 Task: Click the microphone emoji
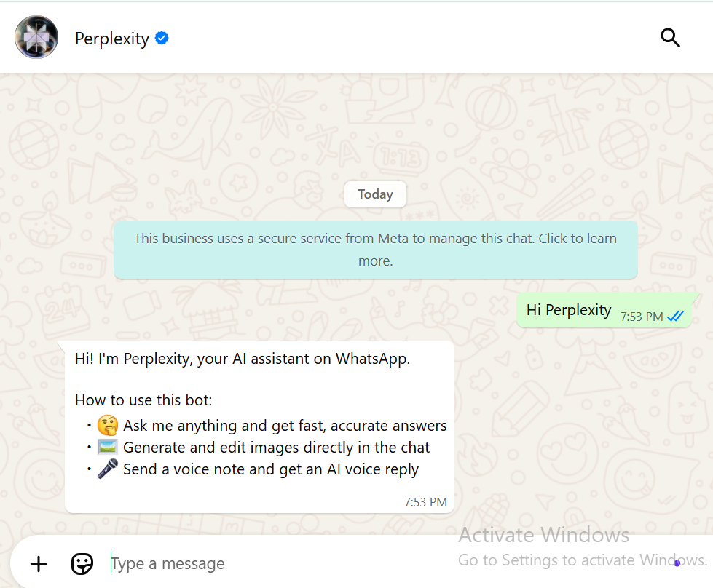click(x=108, y=469)
